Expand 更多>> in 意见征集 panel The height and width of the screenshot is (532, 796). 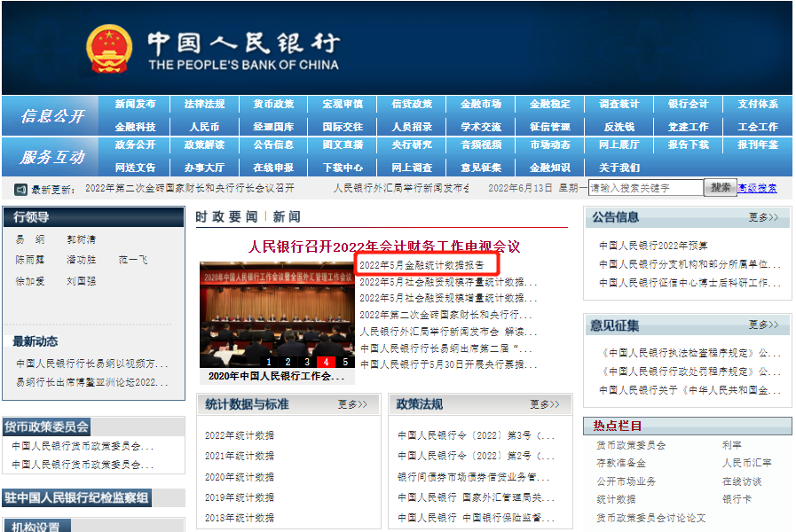763,325
